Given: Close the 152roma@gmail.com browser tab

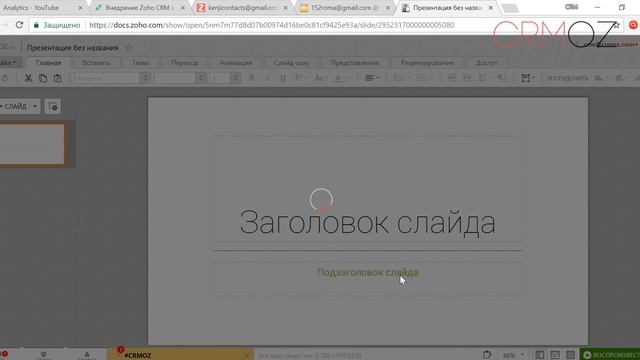Looking at the screenshot, I should pyautogui.click(x=388, y=8).
